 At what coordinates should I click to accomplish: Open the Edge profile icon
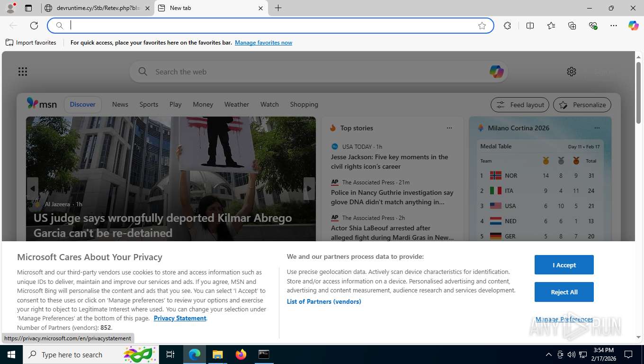point(10,8)
